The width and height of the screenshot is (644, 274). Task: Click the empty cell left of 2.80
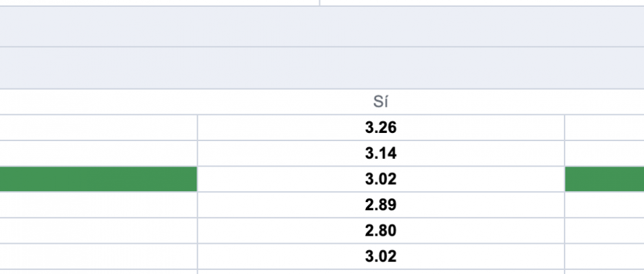point(99,230)
